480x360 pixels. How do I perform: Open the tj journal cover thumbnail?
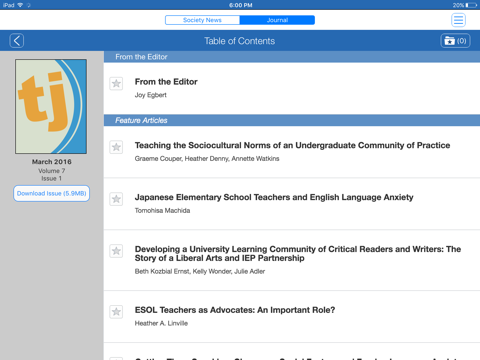51,106
